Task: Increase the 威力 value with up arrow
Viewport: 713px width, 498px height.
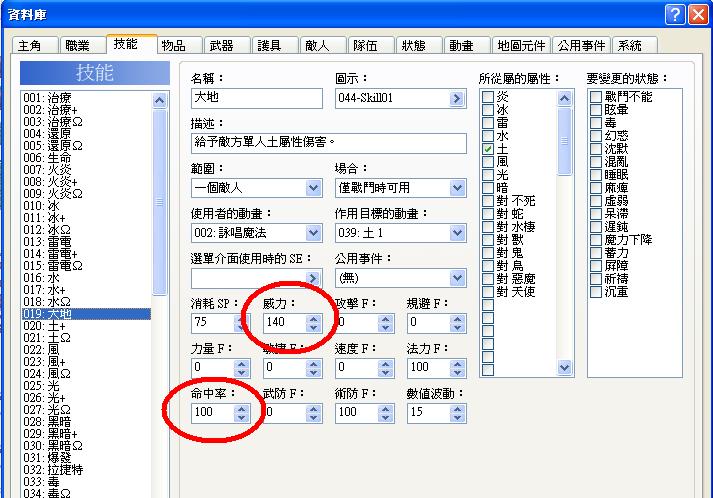Action: (313, 319)
